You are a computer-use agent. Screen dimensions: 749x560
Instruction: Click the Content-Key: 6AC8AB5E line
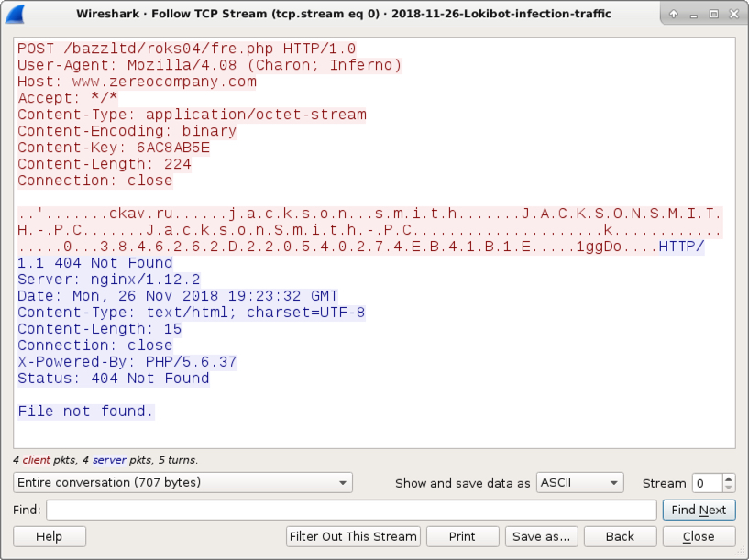[114, 148]
